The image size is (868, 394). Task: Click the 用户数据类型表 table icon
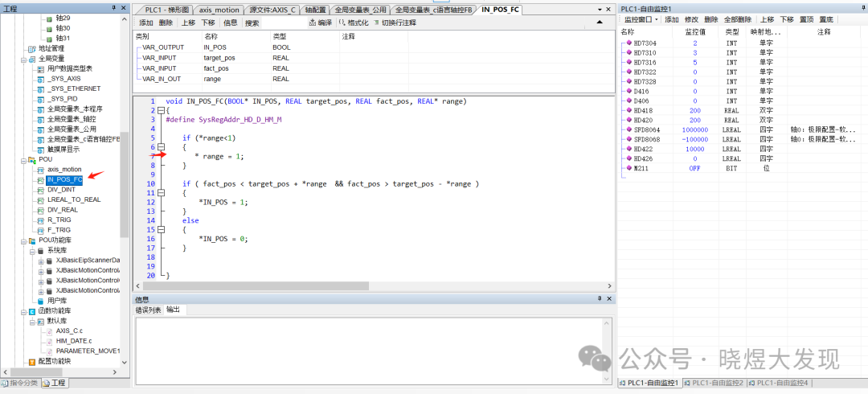click(40, 68)
